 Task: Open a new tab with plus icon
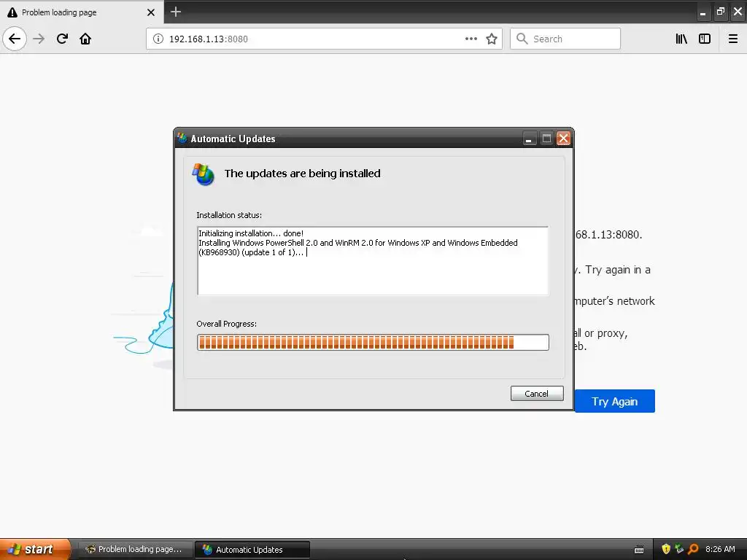[x=176, y=12]
